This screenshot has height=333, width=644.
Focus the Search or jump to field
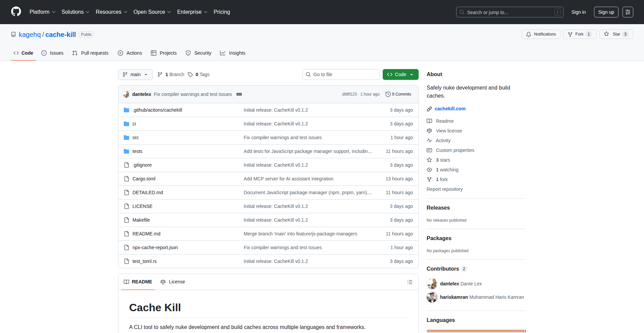[x=509, y=12]
